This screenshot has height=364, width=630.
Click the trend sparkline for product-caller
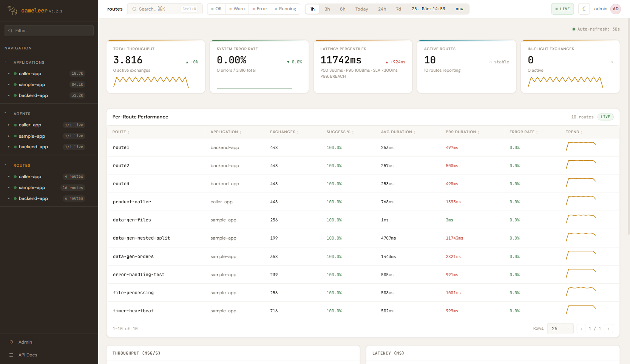coord(581,200)
